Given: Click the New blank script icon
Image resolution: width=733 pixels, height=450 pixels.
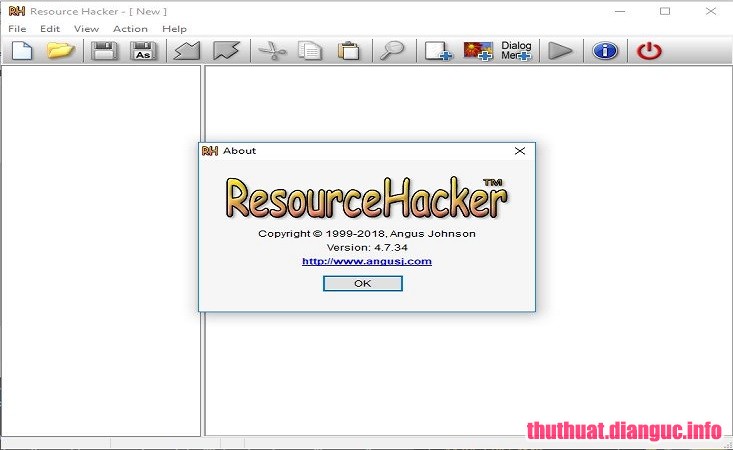Looking at the screenshot, I should 22,50.
